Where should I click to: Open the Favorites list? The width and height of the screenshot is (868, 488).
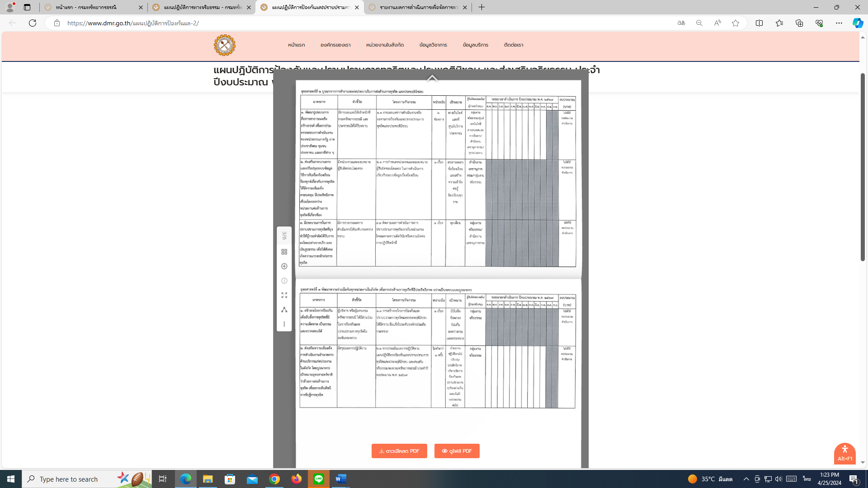(779, 23)
